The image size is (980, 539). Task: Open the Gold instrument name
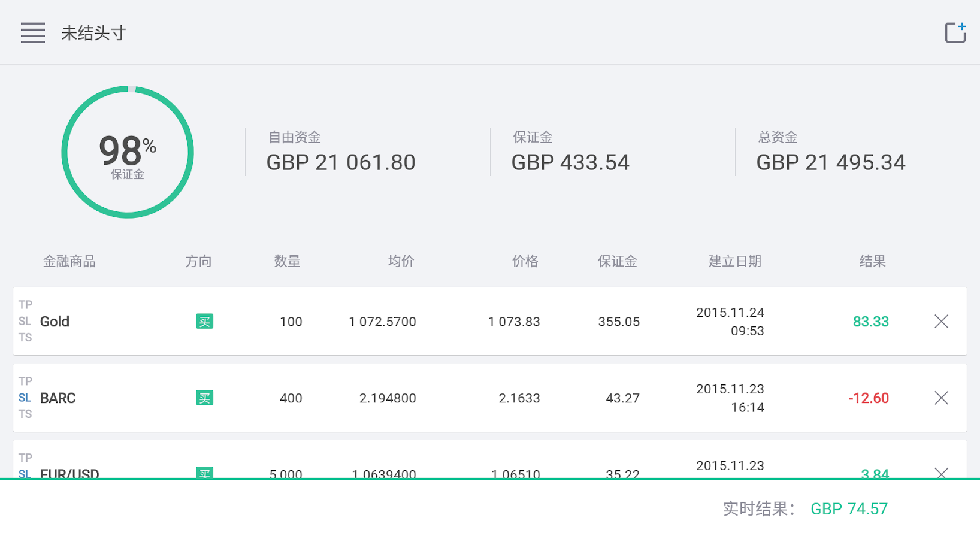(55, 322)
